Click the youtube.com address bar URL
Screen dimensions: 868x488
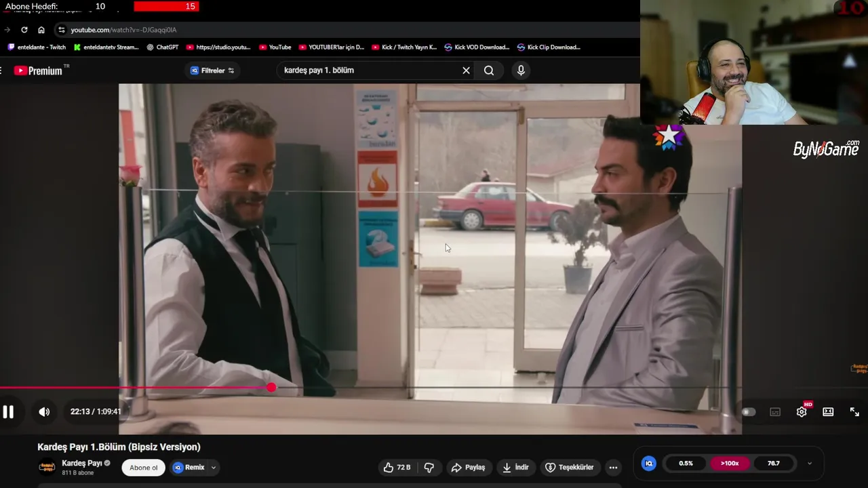[x=123, y=30]
